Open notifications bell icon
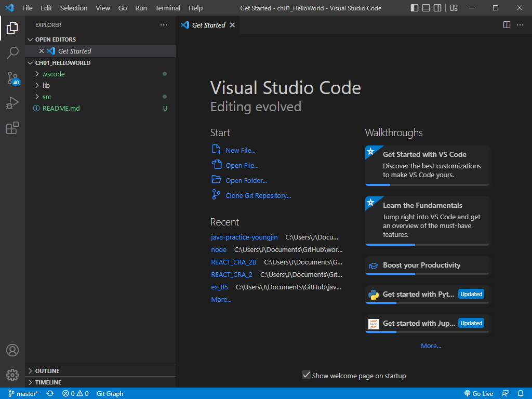Viewport: 532px width, 399px height. [521, 394]
